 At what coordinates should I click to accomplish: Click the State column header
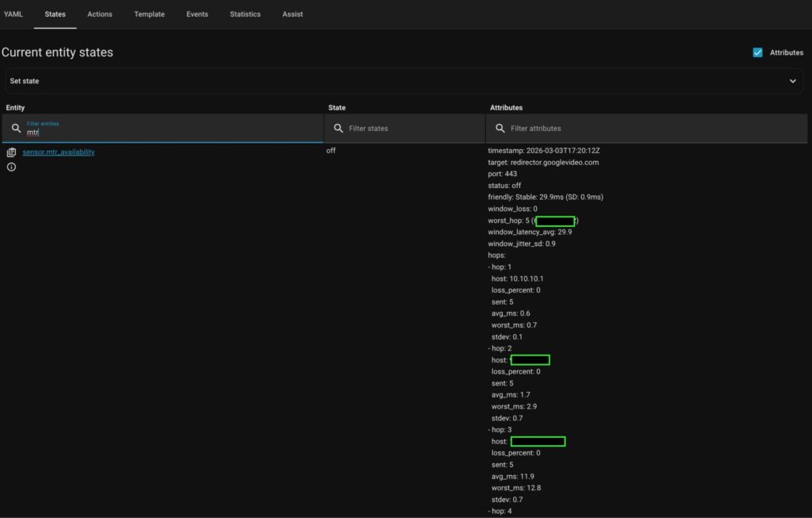coord(337,108)
